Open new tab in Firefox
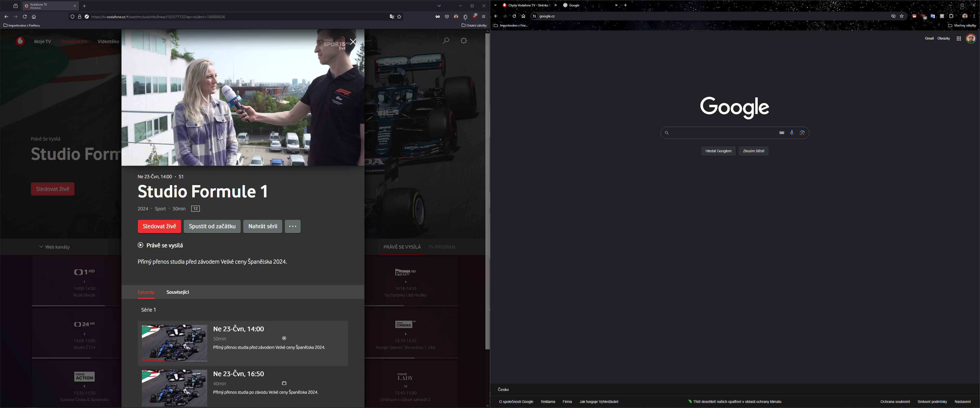Screen dimensions: 980x408 coord(84,6)
